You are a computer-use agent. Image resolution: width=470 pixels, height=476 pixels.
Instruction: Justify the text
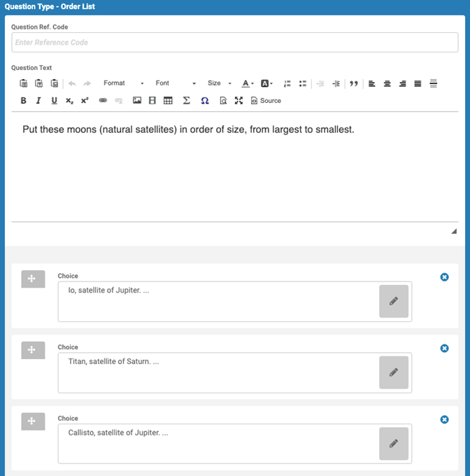pos(418,83)
